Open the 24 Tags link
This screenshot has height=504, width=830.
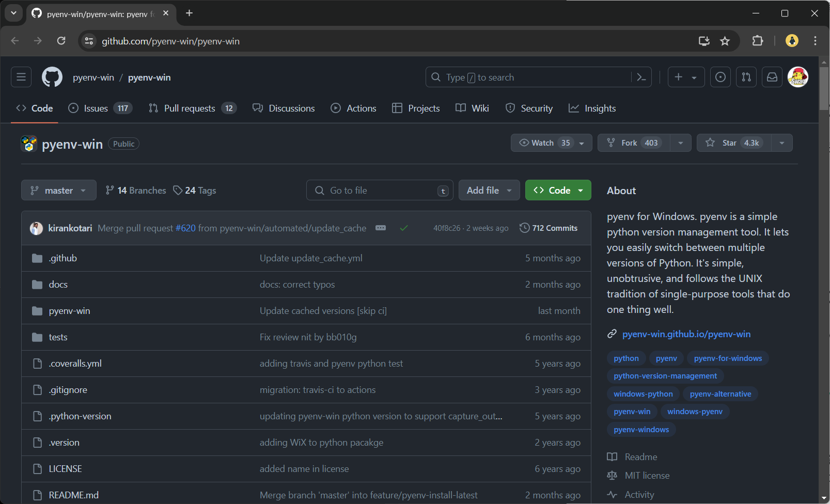coord(195,190)
